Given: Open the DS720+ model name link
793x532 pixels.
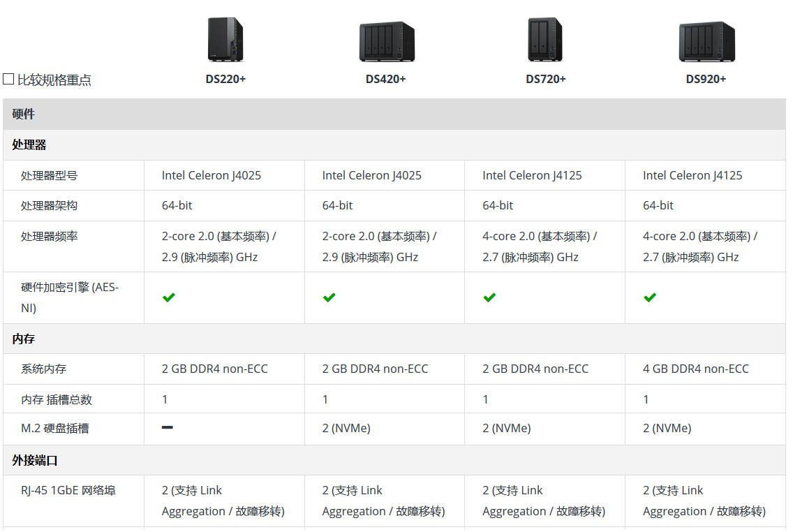Looking at the screenshot, I should [x=546, y=79].
